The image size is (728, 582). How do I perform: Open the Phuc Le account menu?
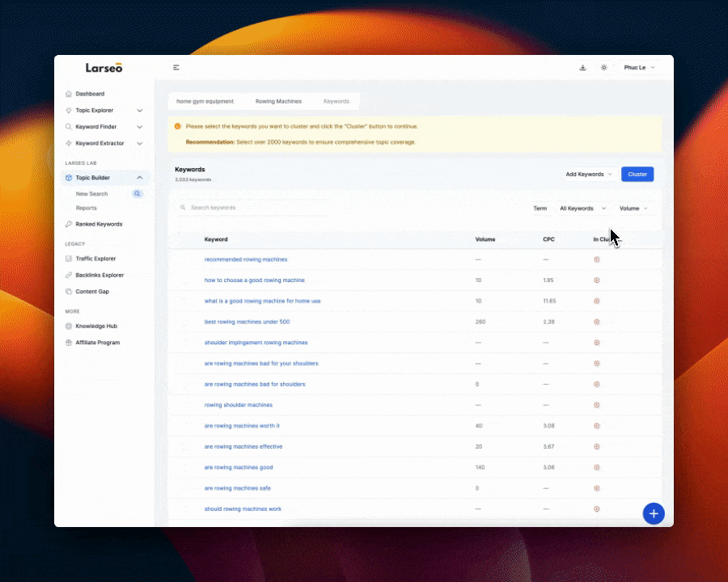pyautogui.click(x=639, y=67)
